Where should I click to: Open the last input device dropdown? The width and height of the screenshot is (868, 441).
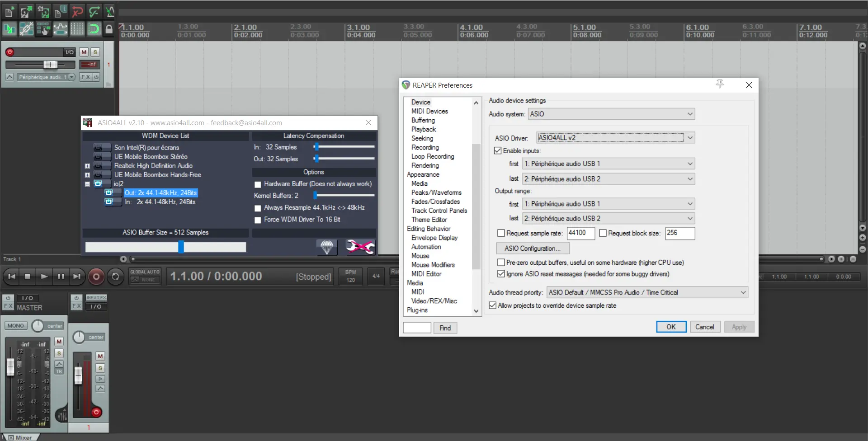(x=609, y=179)
